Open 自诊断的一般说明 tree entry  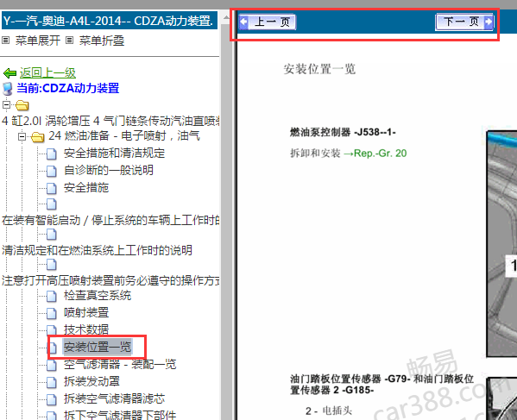pos(109,170)
